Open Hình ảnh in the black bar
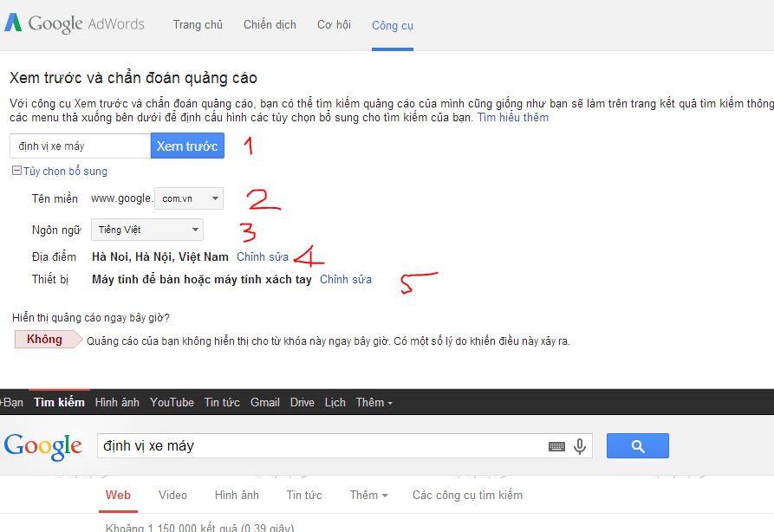Viewport: 774px width, 532px height. click(117, 402)
